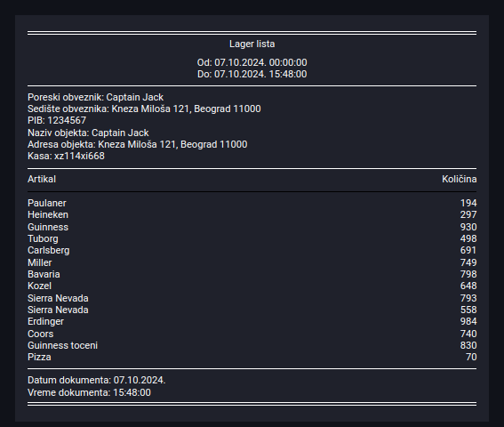Select the 'Coors' article

pyautogui.click(x=41, y=334)
